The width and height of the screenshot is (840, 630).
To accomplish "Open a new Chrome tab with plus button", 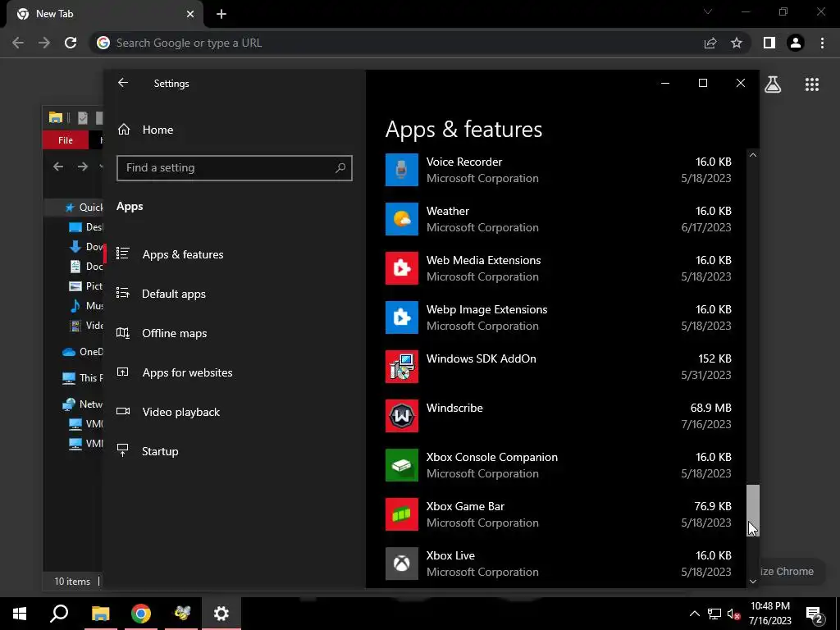I will click(x=221, y=15).
